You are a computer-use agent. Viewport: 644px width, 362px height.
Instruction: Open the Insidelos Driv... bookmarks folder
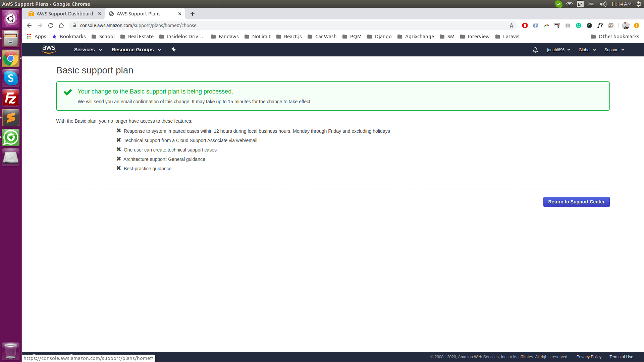(181, 37)
